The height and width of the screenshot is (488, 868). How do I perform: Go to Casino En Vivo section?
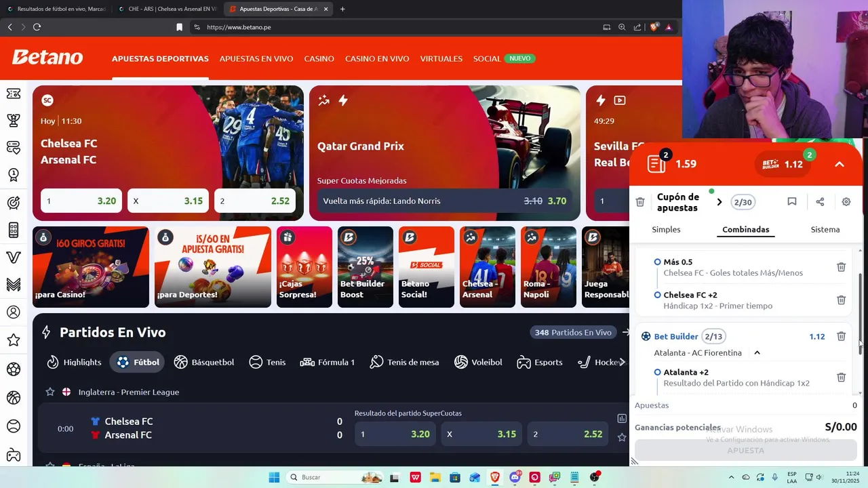tap(377, 58)
